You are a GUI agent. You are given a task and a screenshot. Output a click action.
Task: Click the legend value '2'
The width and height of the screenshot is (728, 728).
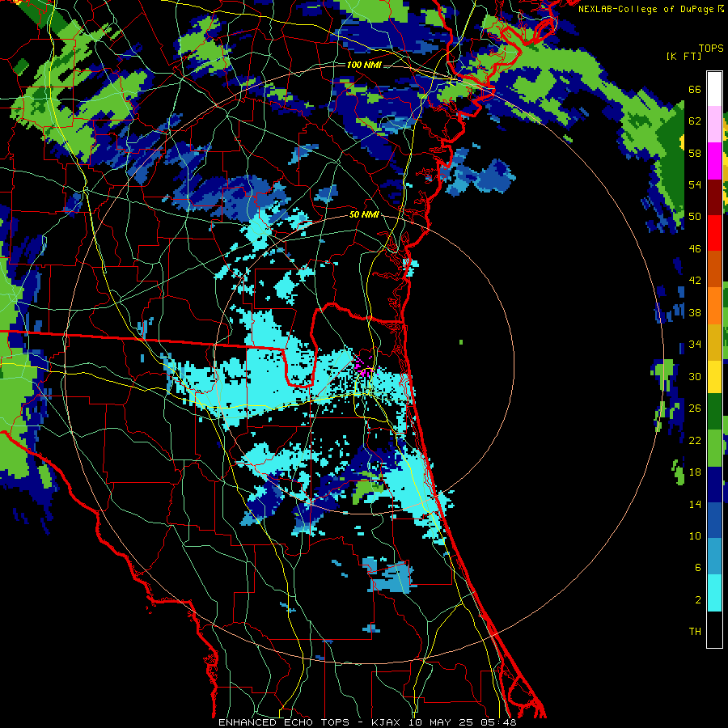698,599
